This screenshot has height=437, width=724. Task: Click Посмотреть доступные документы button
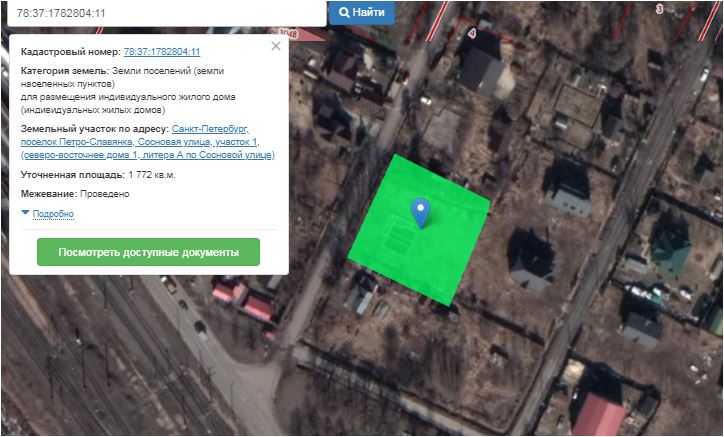coord(148,252)
